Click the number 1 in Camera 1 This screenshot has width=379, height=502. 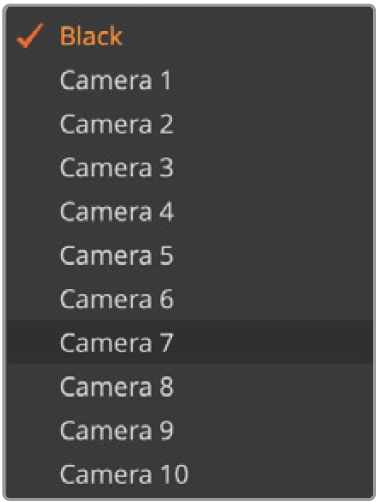165,80
